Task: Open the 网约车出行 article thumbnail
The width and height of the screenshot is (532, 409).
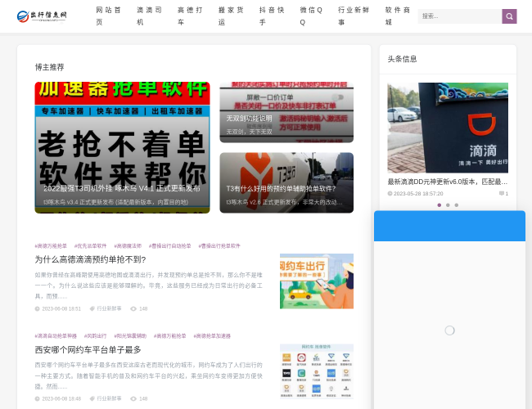Action: pos(317,281)
